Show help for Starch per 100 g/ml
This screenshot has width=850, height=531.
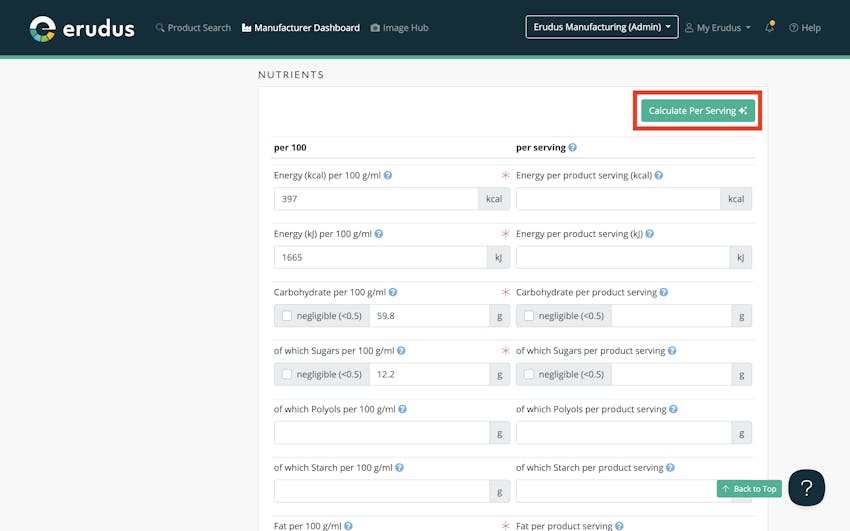[x=399, y=468]
